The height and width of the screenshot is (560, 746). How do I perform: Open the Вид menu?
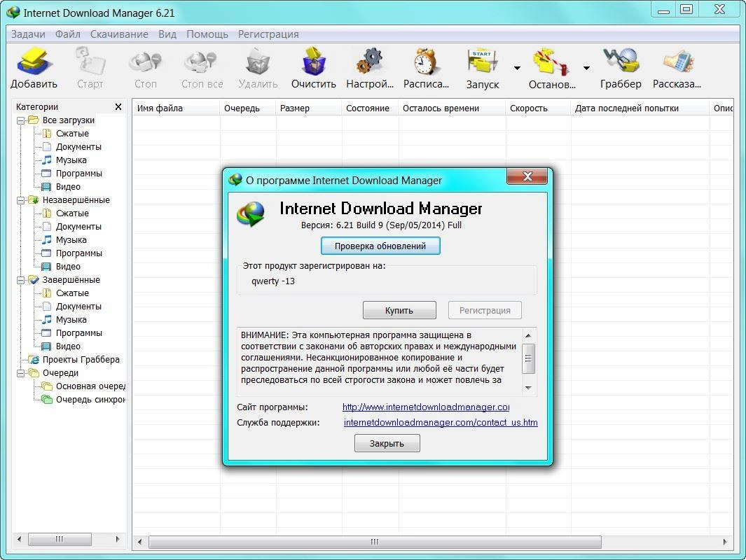click(167, 34)
